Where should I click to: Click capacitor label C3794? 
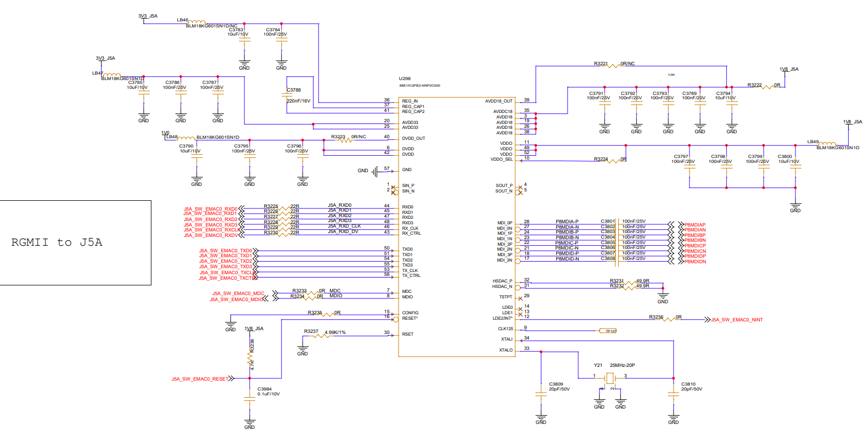723,93
